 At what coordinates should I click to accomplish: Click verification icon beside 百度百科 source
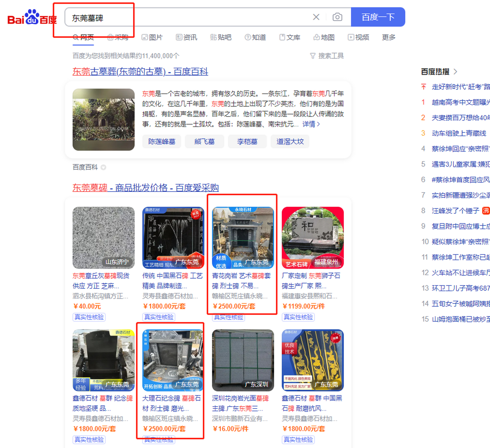point(103,167)
